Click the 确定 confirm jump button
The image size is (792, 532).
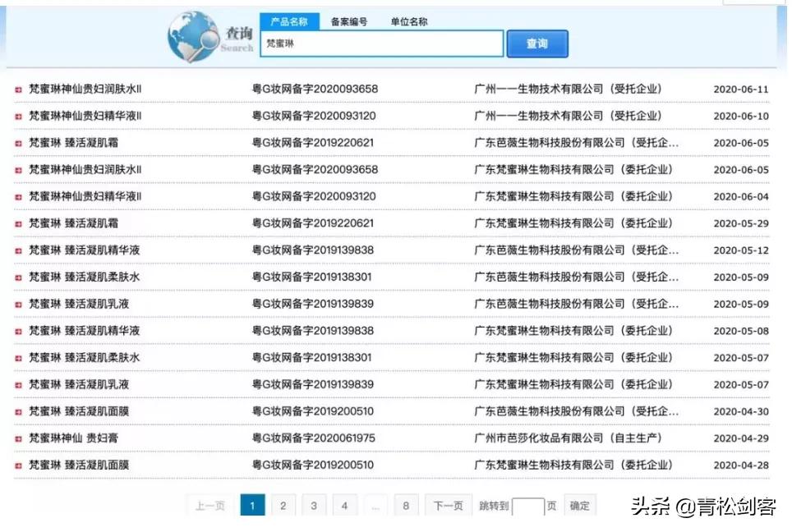(x=580, y=505)
